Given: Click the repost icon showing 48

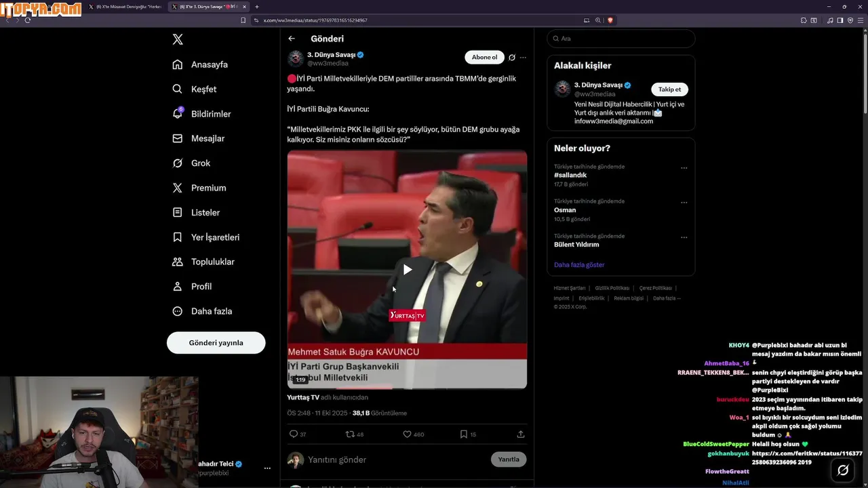Looking at the screenshot, I should tap(350, 434).
